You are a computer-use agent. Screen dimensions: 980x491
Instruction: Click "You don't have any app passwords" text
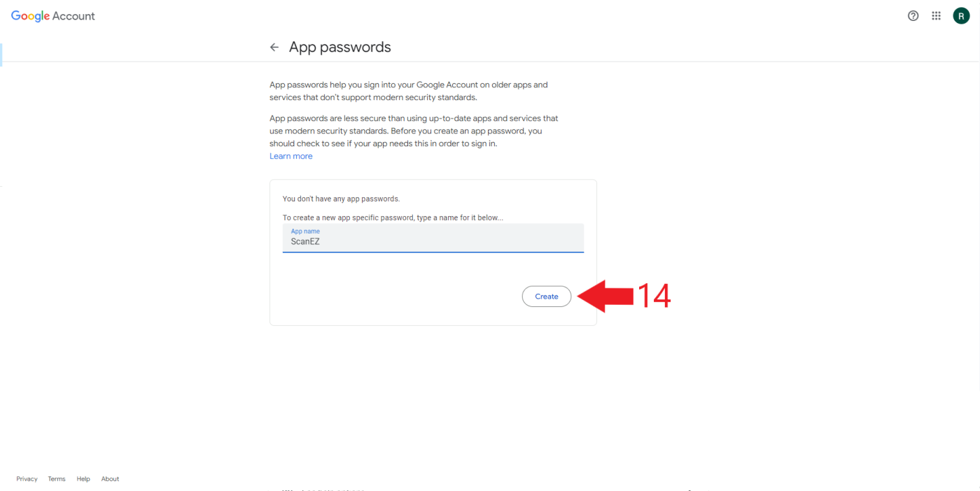[341, 199]
